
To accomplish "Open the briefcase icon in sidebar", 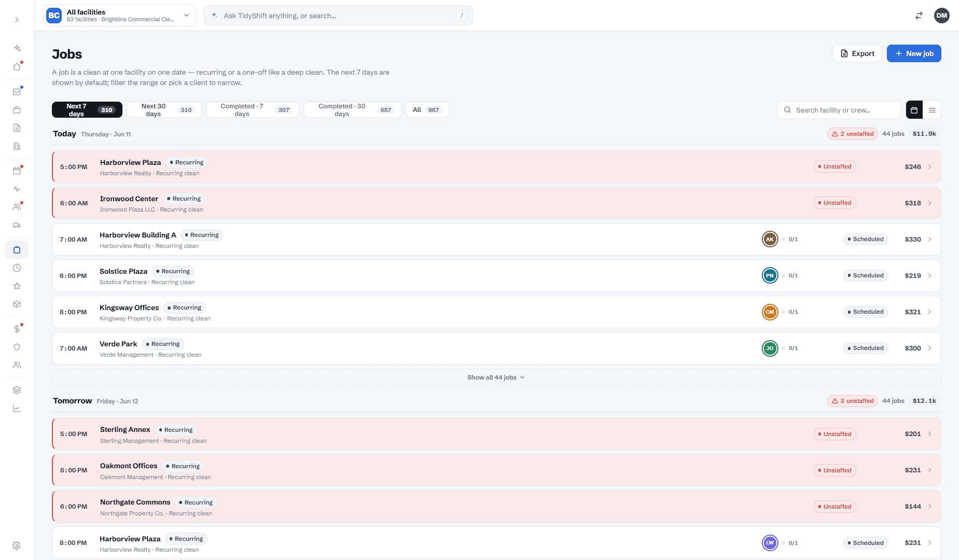I will [x=17, y=110].
